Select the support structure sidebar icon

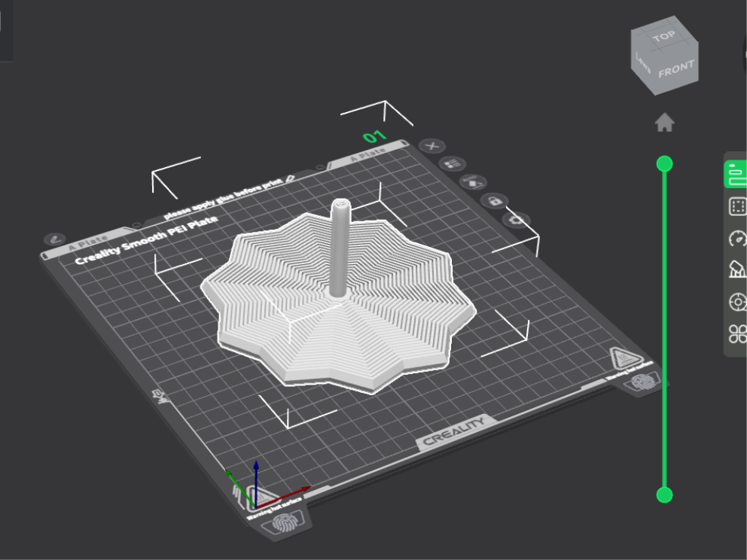pyautogui.click(x=738, y=269)
